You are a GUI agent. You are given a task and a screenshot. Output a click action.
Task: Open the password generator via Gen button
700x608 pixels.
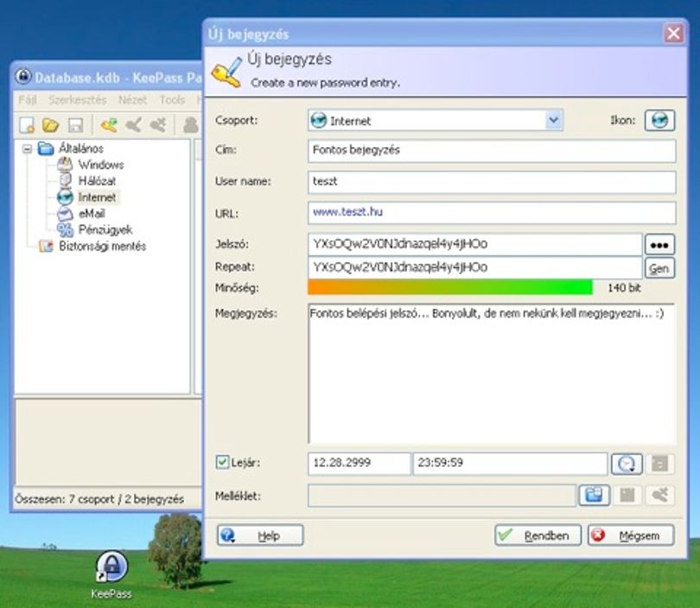[659, 268]
